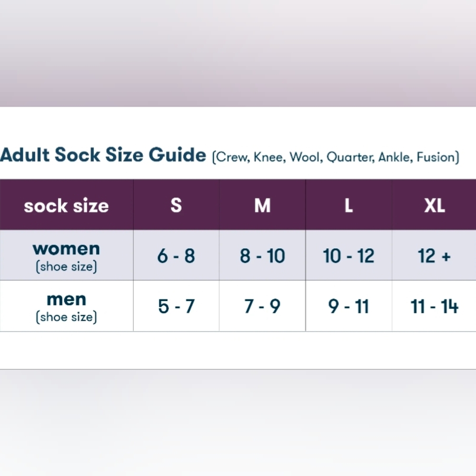Click women's small 6 - 8 cell
Image resolution: width=476 pixels, height=476 pixels.
coord(176,255)
